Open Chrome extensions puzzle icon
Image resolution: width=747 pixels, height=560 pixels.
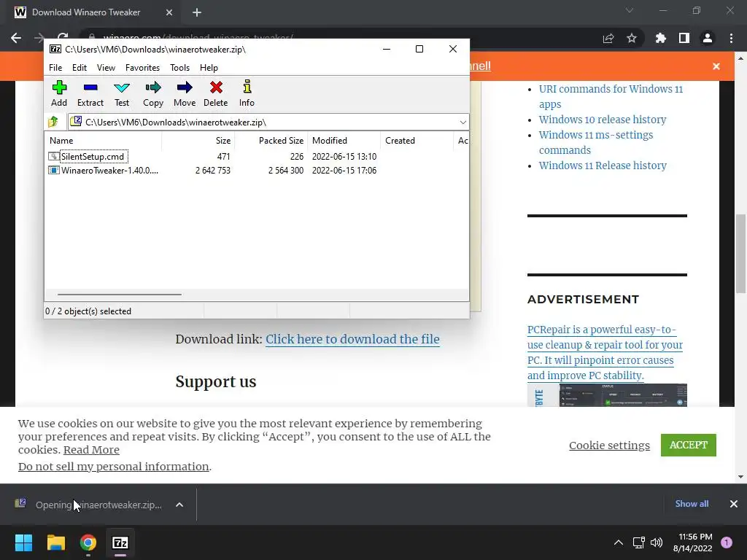[660, 38]
